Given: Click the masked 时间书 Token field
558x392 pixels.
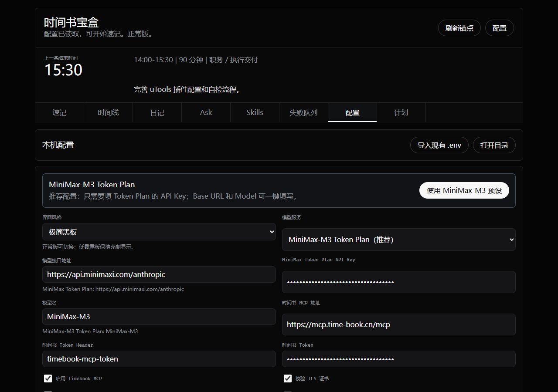Looking at the screenshot, I should point(399,359).
